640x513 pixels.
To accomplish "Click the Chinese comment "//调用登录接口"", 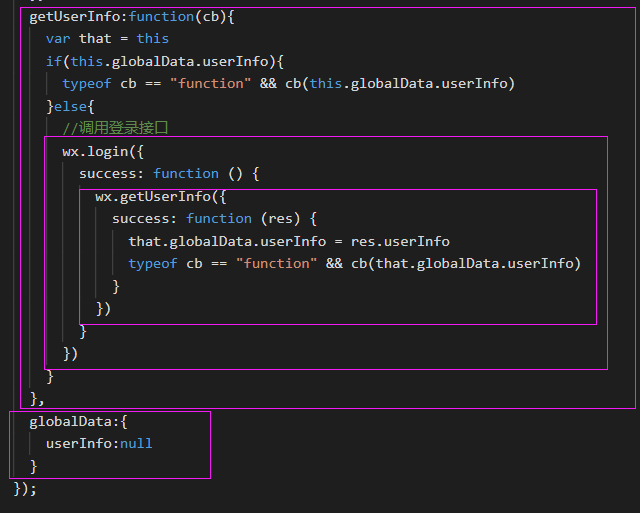I will pos(115,128).
